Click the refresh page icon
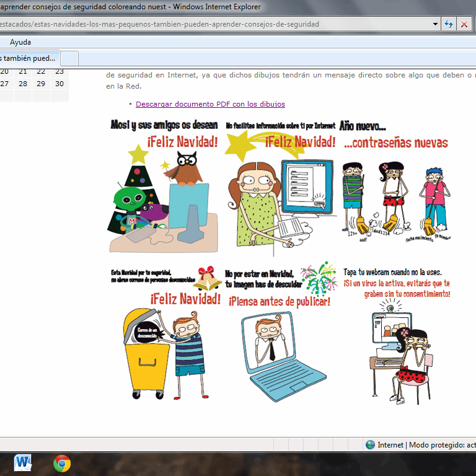Viewport: 476px width, 476px height. (449, 24)
